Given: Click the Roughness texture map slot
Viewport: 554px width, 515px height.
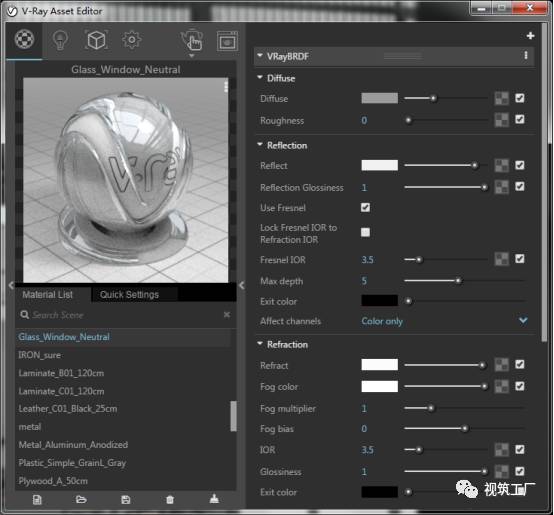Looking at the screenshot, I should pyautogui.click(x=501, y=120).
